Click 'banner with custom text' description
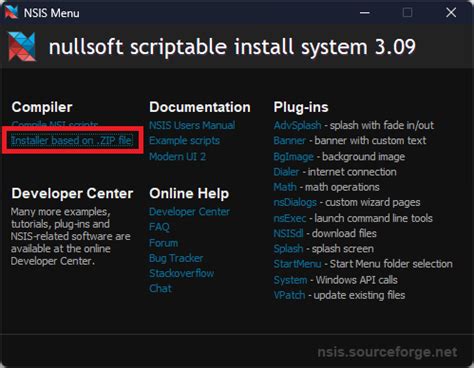This screenshot has width=474, height=368. click(370, 140)
